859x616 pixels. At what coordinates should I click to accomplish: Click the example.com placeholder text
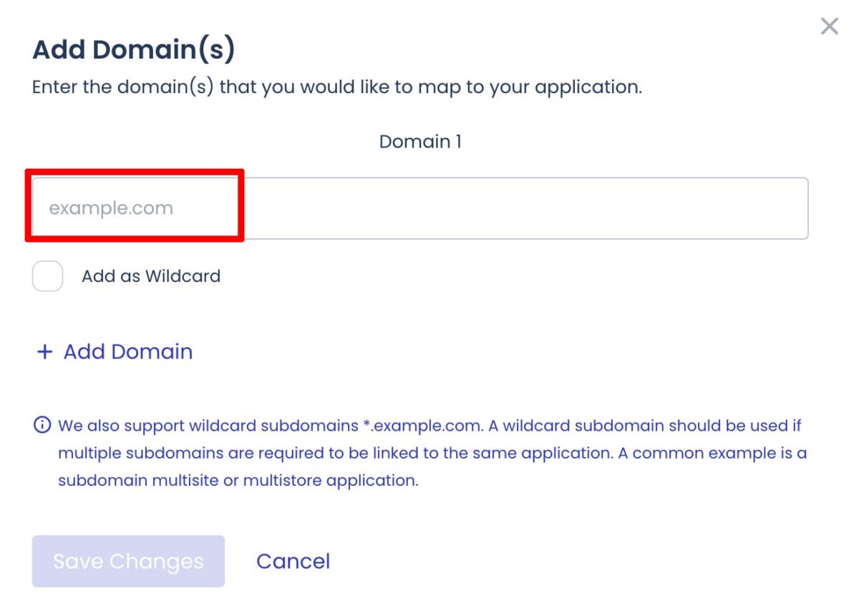coord(111,208)
